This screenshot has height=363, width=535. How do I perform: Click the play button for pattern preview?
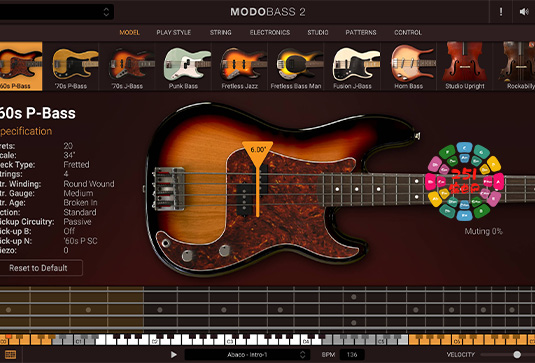(x=174, y=355)
